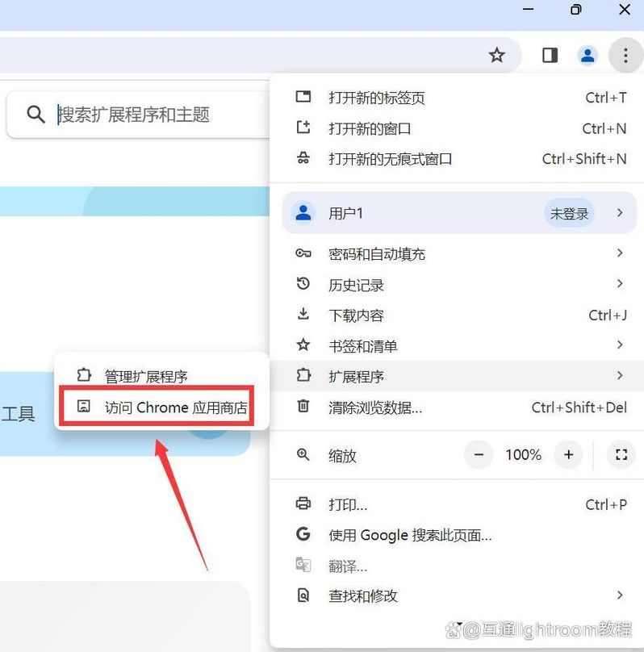Minimize the browser window
The image size is (644, 652).
528,9
